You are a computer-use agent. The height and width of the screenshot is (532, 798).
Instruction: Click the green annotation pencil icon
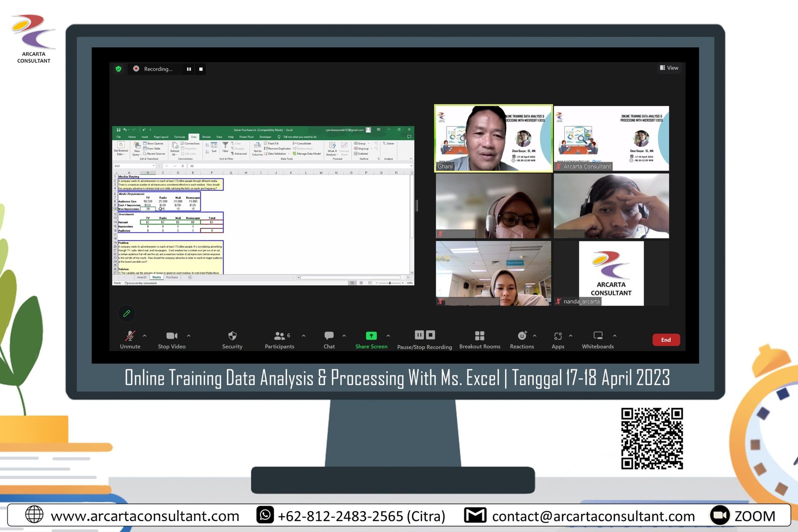click(127, 314)
